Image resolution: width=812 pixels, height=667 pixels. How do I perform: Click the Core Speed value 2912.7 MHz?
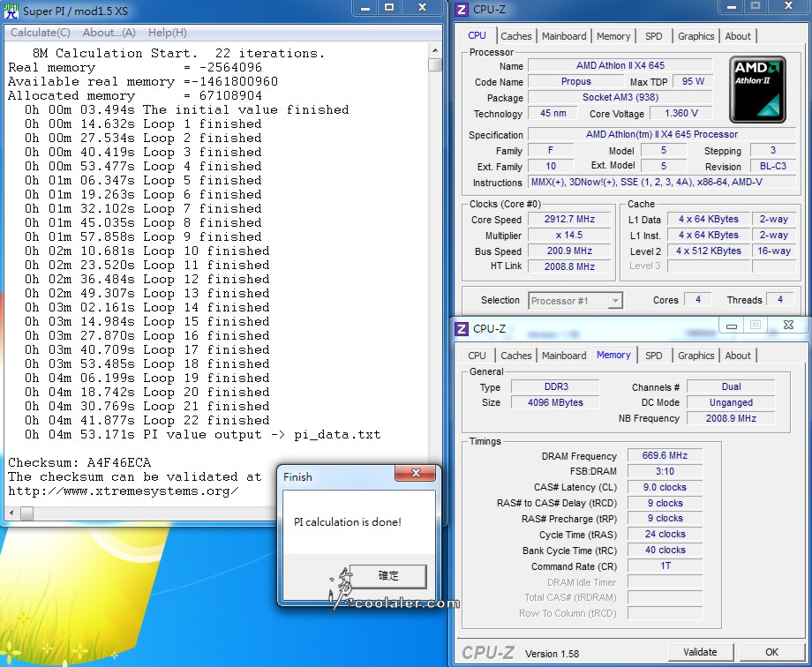click(569, 219)
